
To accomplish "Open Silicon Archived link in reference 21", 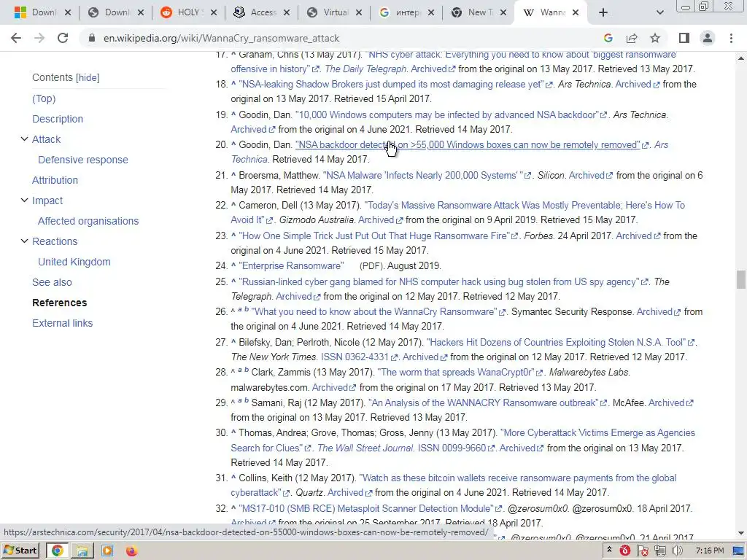I will pyautogui.click(x=587, y=175).
